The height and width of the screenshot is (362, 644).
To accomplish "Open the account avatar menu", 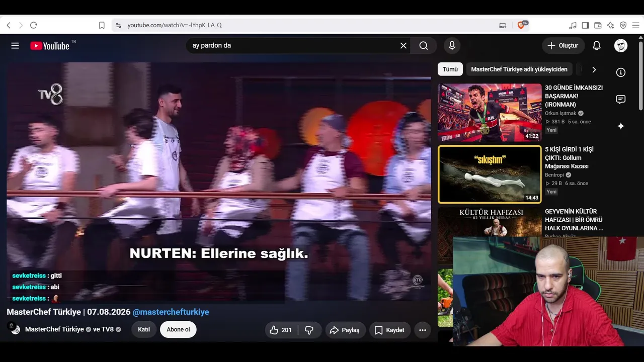I will coord(621,46).
